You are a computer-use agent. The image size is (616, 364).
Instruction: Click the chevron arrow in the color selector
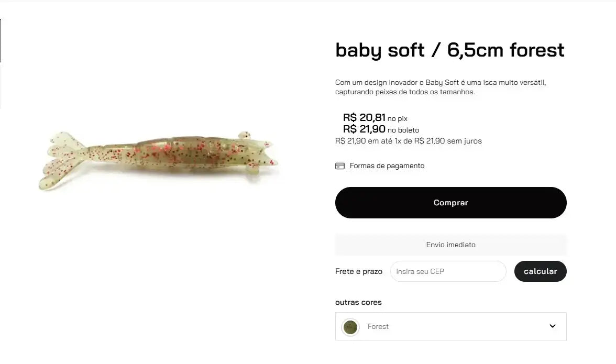tap(552, 326)
